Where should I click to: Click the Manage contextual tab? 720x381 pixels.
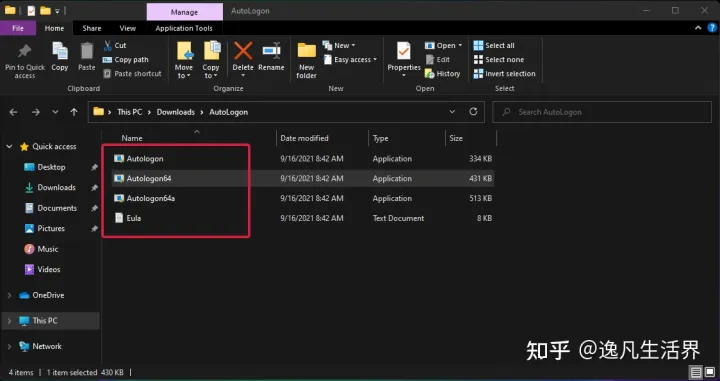pyautogui.click(x=185, y=12)
